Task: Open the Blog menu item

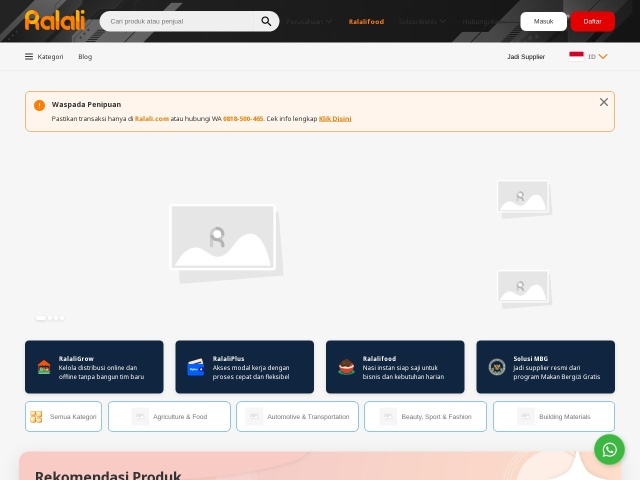Action: [85, 57]
